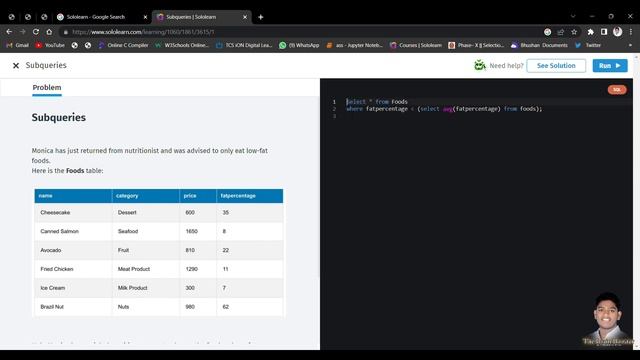
Task: Open a new browser tab
Action: (260, 17)
